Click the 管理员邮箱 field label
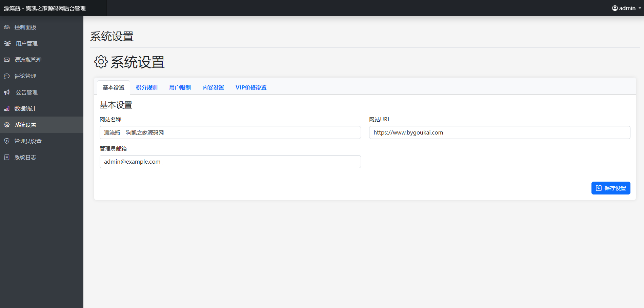The image size is (644, 308). (x=113, y=148)
